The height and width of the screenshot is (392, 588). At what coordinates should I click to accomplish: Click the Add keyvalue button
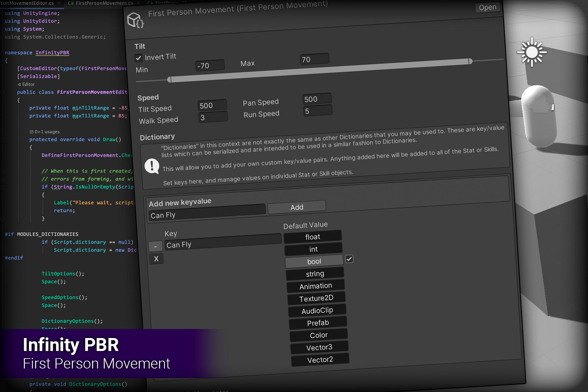point(297,207)
